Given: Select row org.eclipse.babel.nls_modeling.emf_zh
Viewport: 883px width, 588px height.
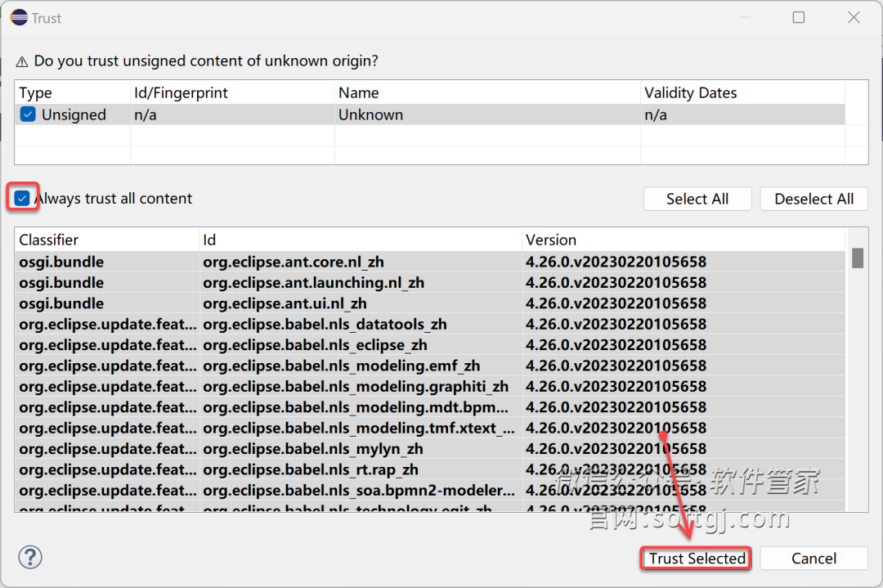Looking at the screenshot, I should pyautogui.click(x=430, y=366).
